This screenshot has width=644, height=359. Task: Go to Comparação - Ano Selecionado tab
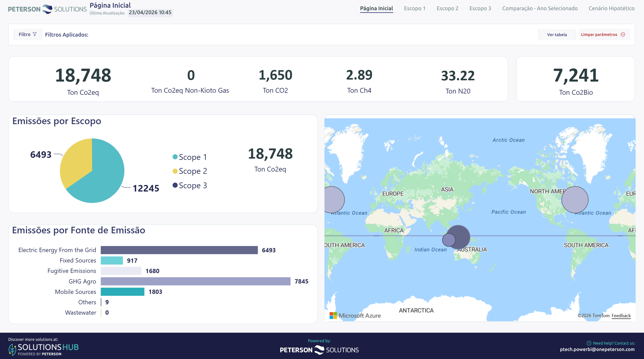[540, 8]
